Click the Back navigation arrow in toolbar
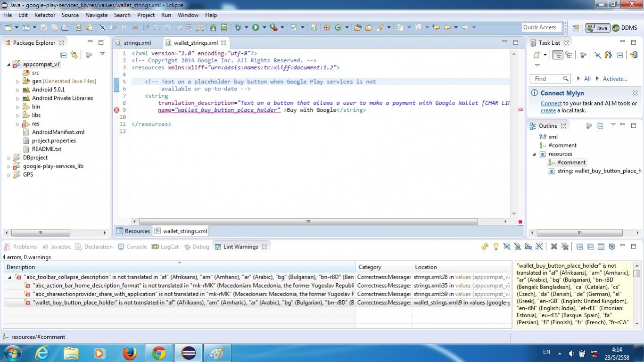644x362 pixels. pos(447,27)
